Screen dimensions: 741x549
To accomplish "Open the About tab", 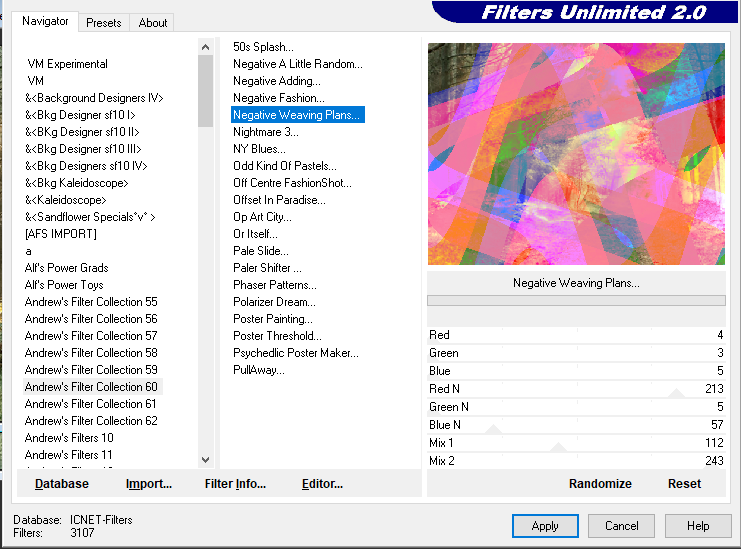I will (x=153, y=22).
